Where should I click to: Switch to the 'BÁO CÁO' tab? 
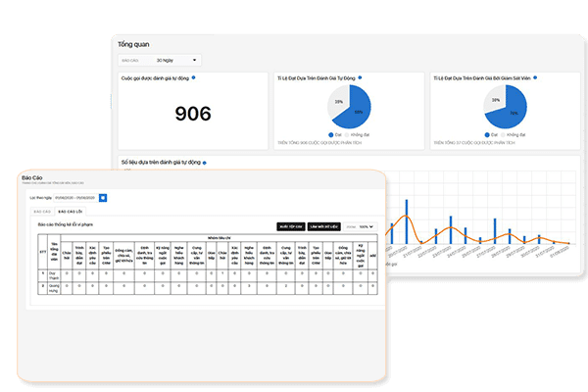point(42,212)
